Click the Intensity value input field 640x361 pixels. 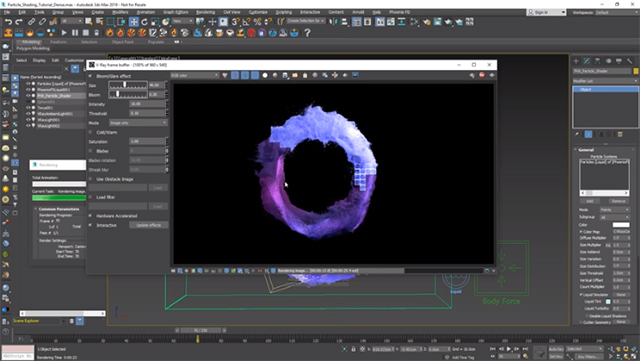(x=147, y=104)
